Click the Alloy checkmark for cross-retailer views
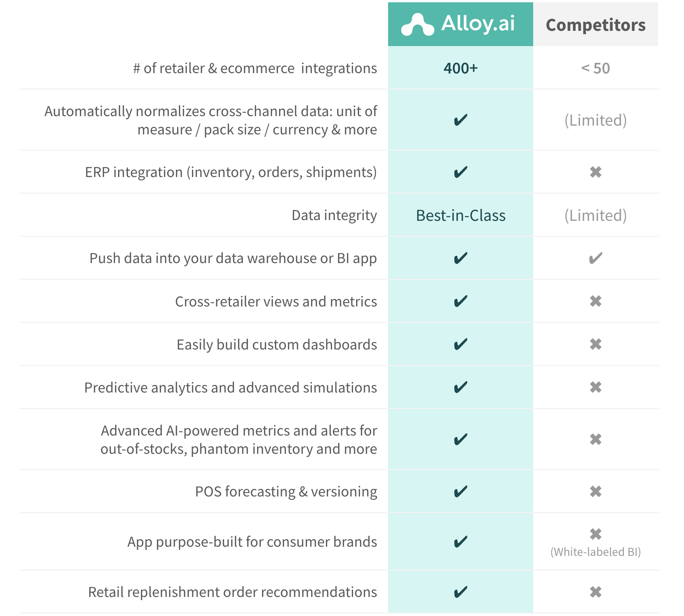The width and height of the screenshot is (684, 616). [460, 301]
